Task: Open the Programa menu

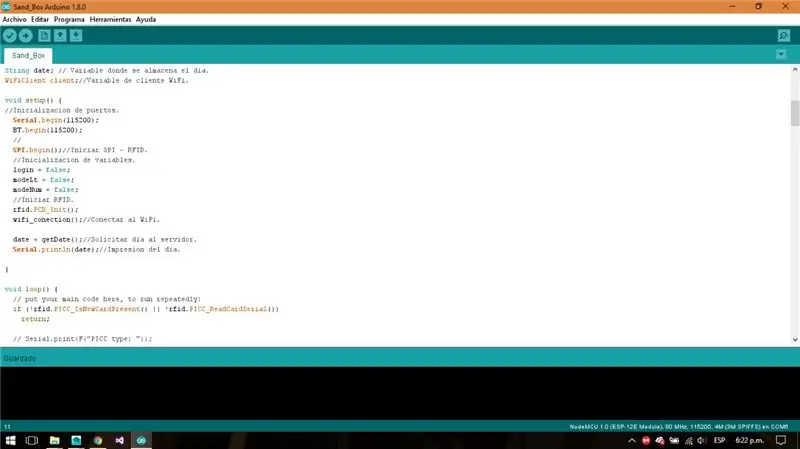Action: click(x=69, y=19)
